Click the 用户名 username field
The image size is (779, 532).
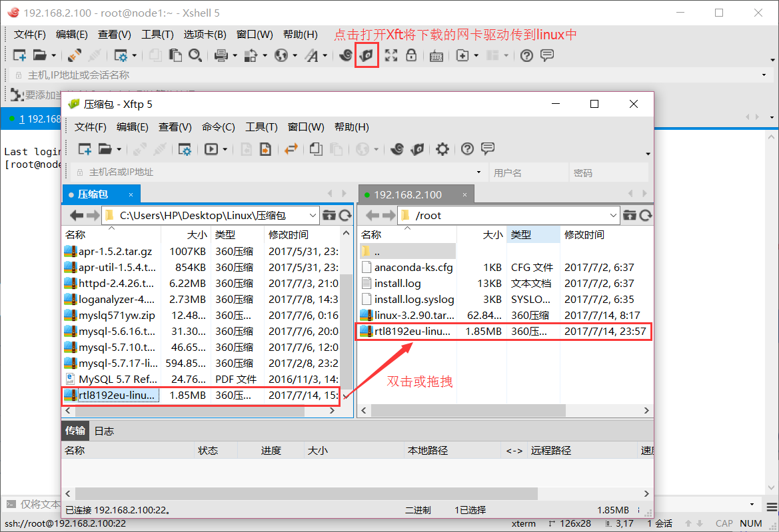point(528,172)
